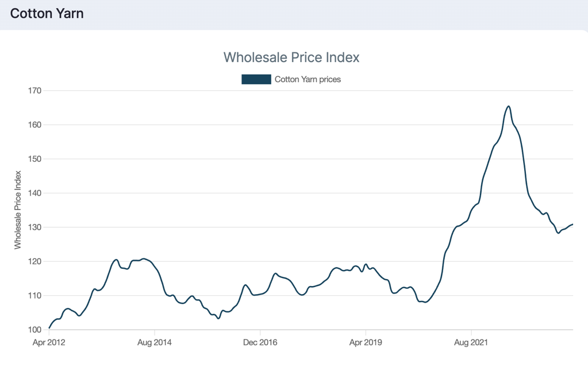The width and height of the screenshot is (588, 370).
Task: Click the highest peak of the price line
Action: tap(509, 106)
